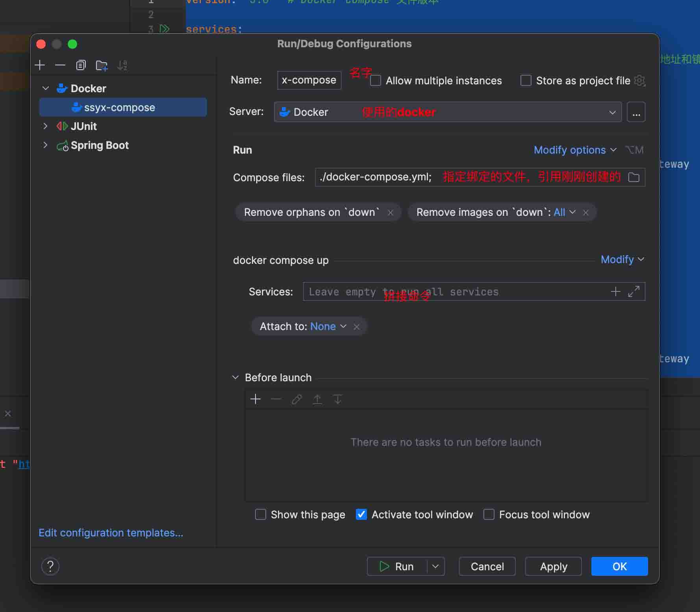Open the Modify options dropdown

[x=575, y=150]
